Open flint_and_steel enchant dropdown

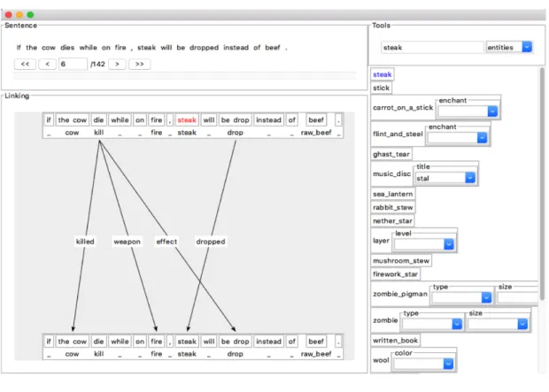point(457,138)
